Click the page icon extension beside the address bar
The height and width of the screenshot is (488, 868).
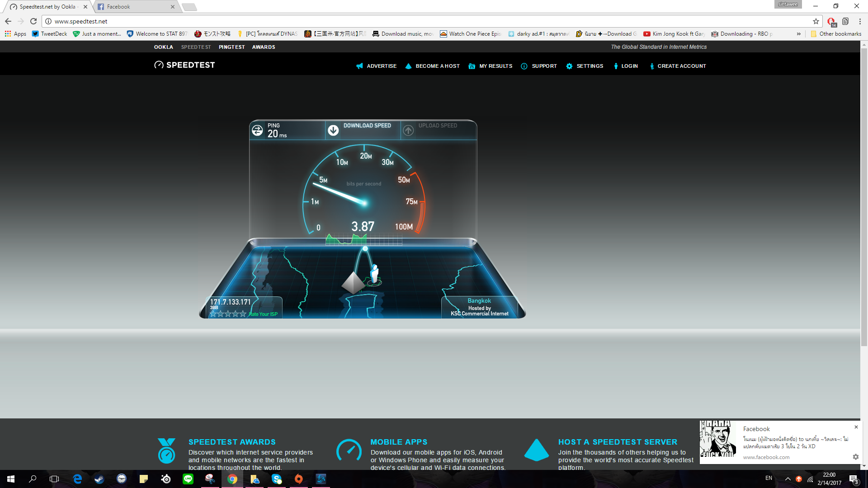point(845,21)
